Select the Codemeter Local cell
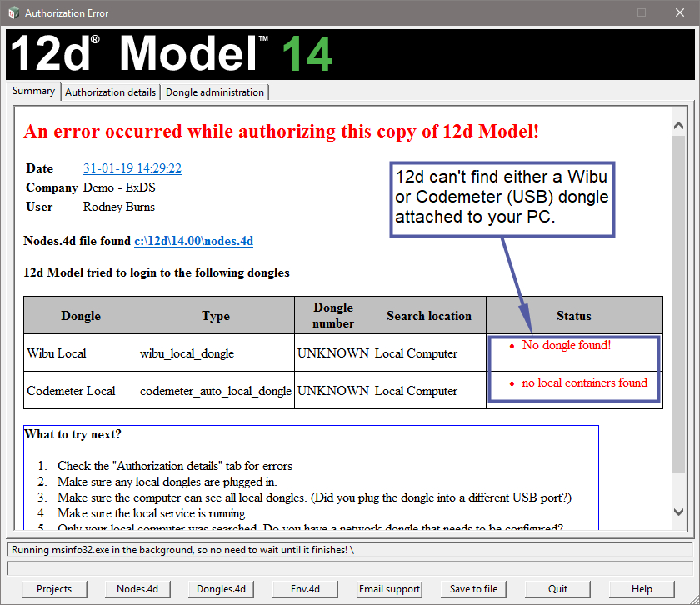700x605 pixels. (80, 390)
